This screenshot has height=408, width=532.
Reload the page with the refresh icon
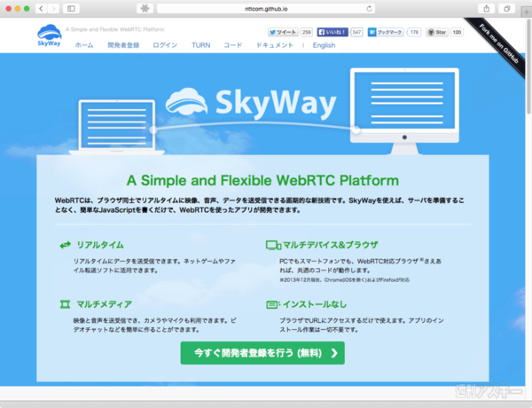click(369, 9)
